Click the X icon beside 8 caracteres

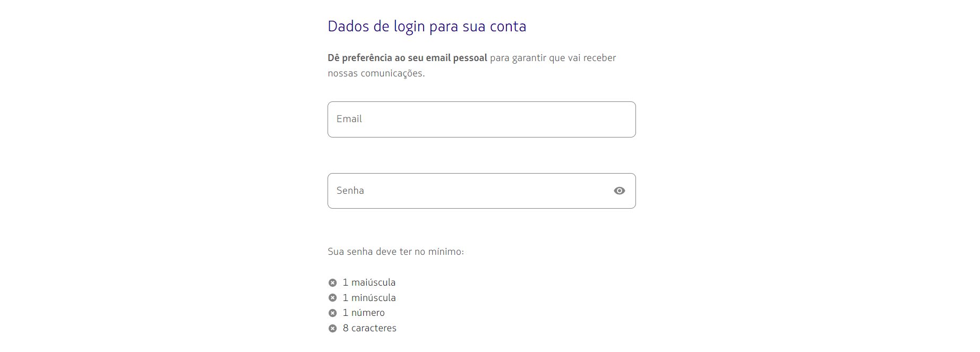coord(332,329)
